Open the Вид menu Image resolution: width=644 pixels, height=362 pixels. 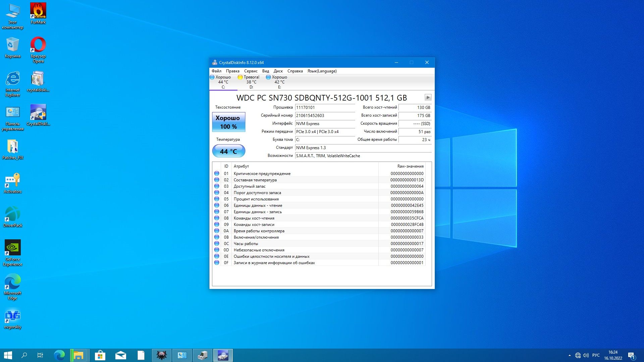265,71
